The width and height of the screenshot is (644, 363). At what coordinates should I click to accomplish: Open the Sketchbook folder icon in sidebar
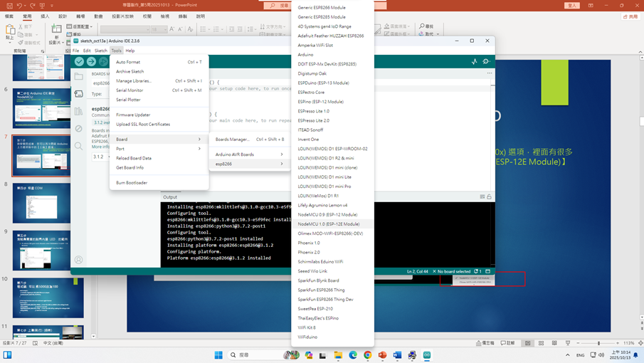79,76
